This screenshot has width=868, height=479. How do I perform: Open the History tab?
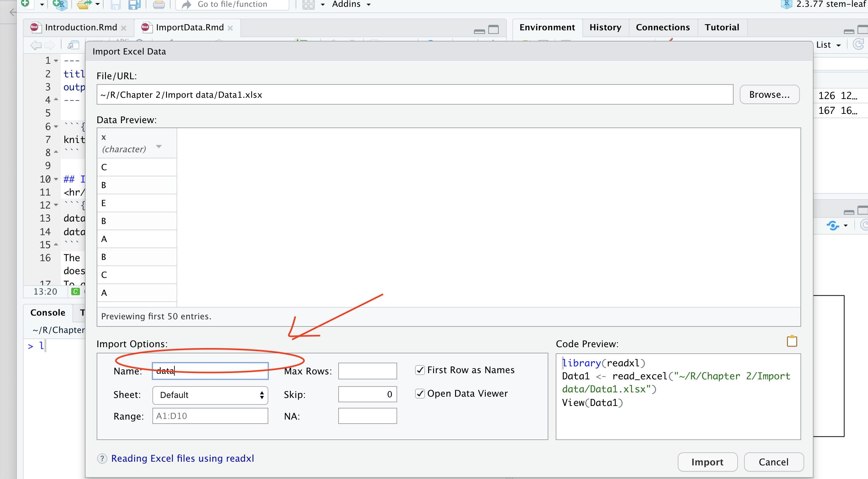(605, 27)
